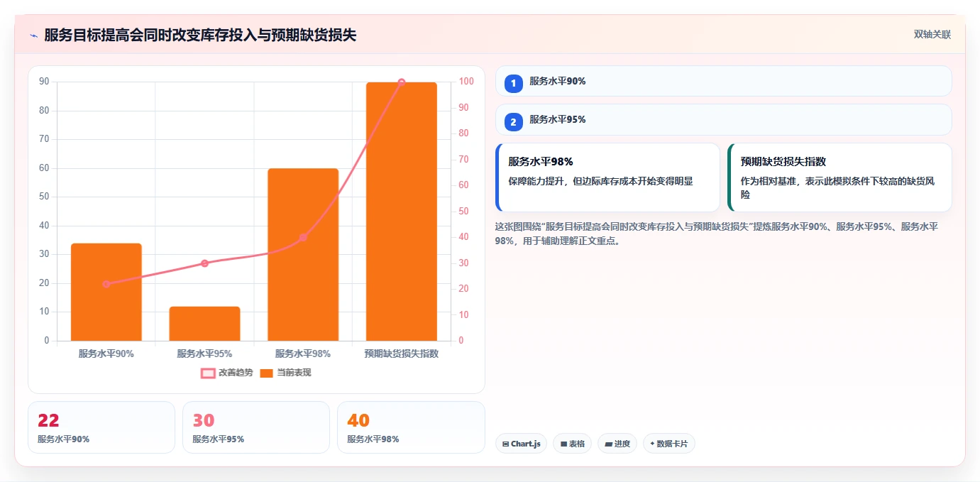This screenshot has height=482, width=980.
Task: Open the 服务水平90% list row
Action: point(723,81)
